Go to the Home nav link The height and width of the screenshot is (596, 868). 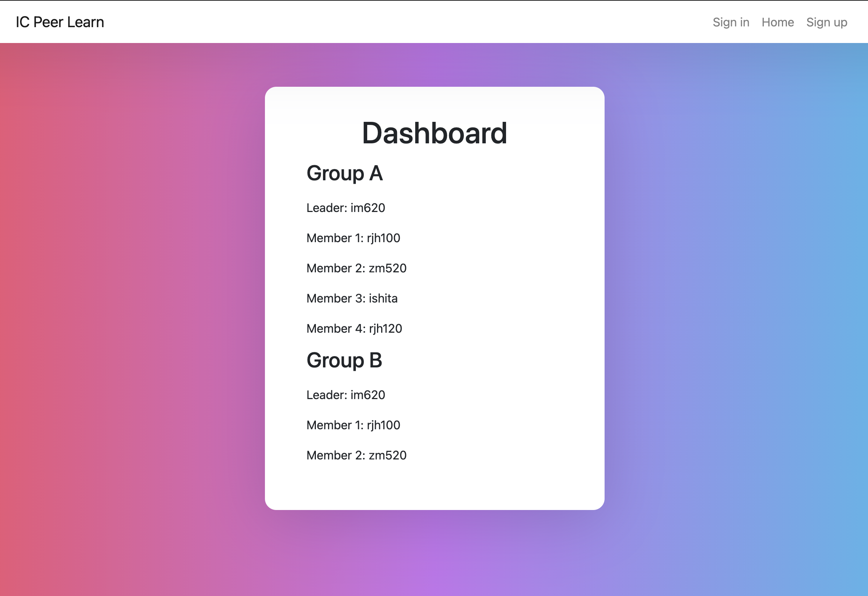777,22
